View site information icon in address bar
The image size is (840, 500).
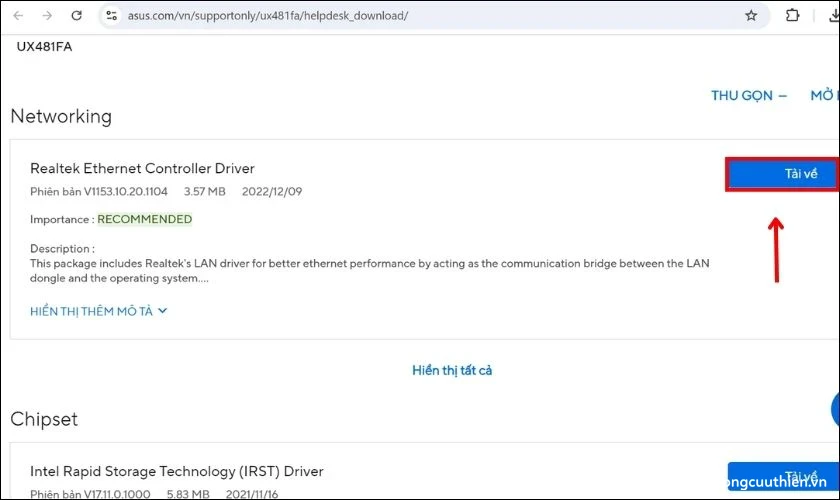[x=111, y=16]
